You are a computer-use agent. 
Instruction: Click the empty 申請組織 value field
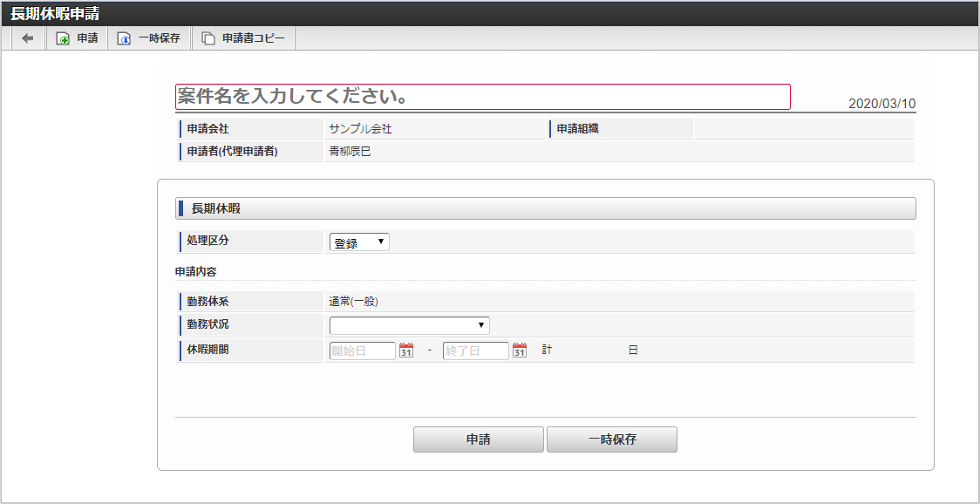coord(804,129)
